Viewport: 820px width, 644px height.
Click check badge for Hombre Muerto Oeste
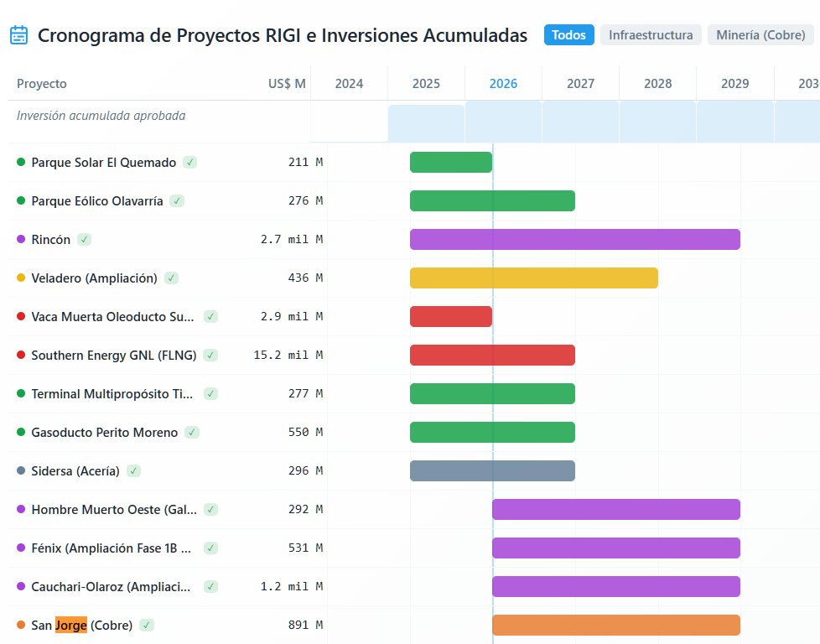pos(210,510)
